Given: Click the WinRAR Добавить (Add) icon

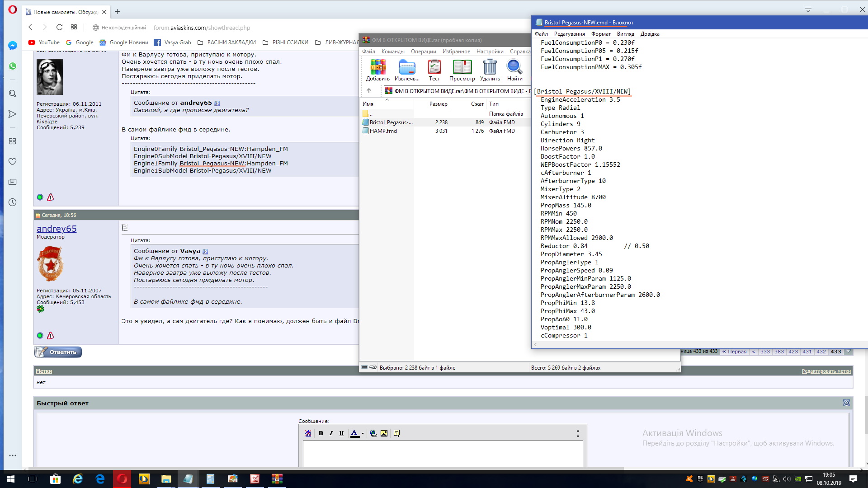Looking at the screenshot, I should (377, 70).
